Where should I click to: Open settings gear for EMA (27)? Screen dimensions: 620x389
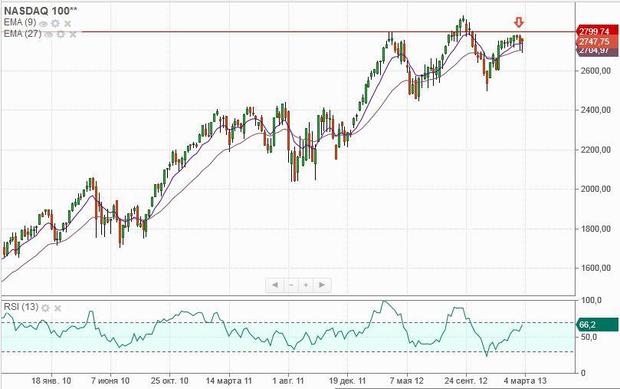coord(61,34)
